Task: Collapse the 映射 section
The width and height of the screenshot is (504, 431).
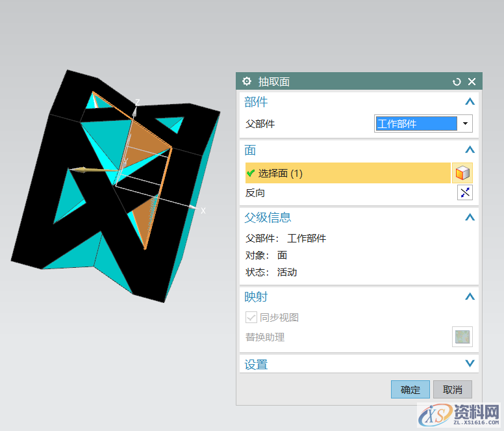Action: click(x=470, y=296)
